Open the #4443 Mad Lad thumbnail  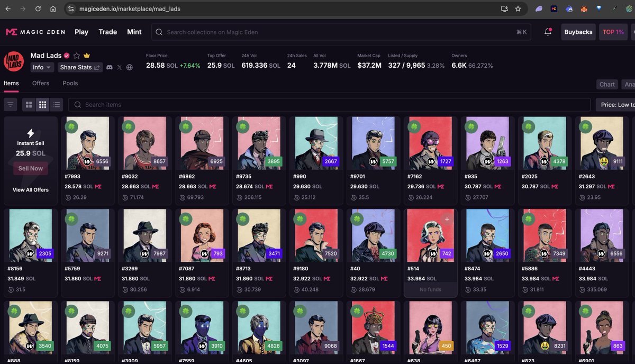602,235
